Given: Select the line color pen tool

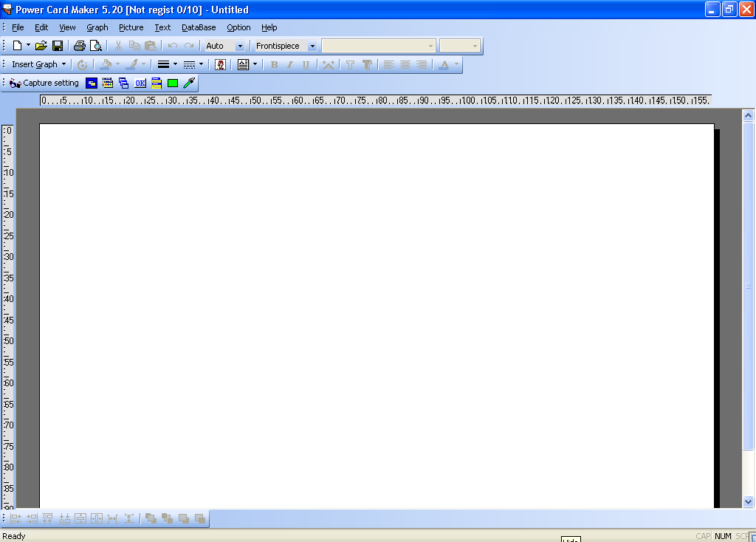Looking at the screenshot, I should click(133, 64).
